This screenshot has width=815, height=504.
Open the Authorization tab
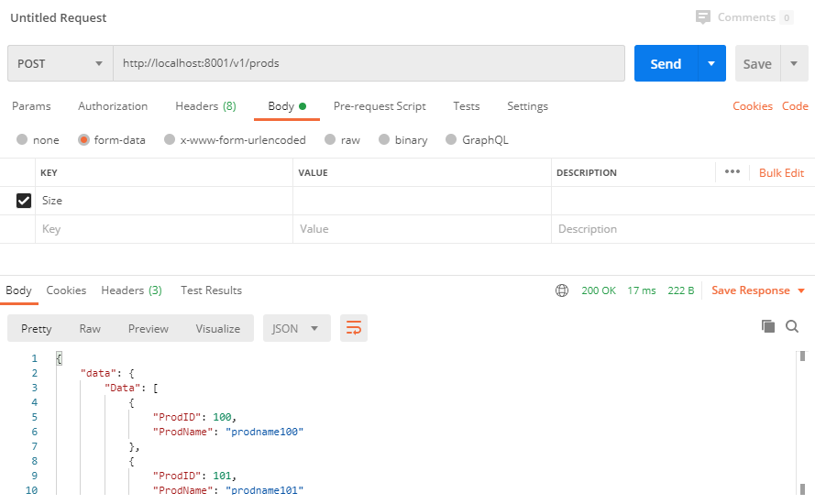113,106
